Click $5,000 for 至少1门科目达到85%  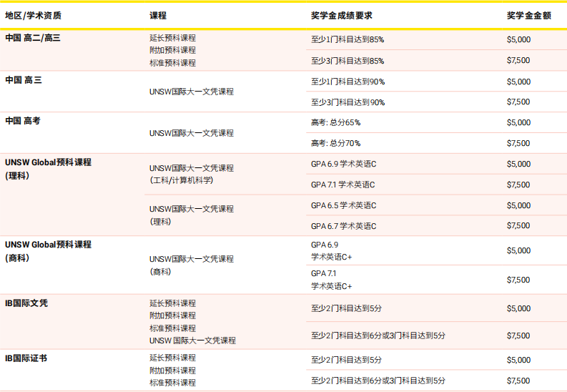click(x=518, y=39)
